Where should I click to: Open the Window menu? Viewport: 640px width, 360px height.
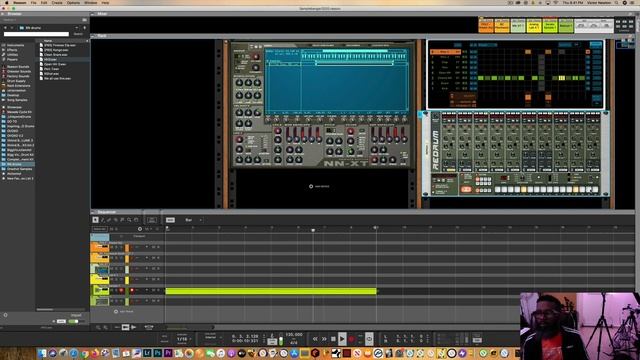point(91,2)
